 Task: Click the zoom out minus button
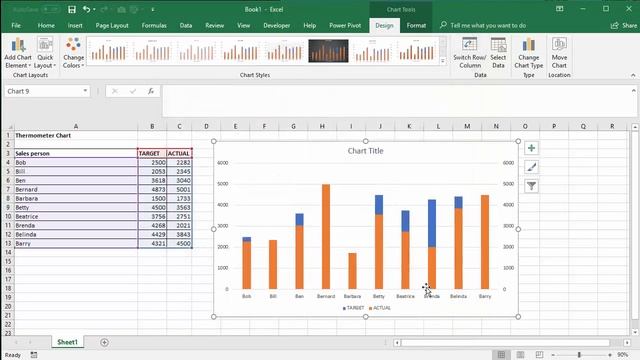pos(553,355)
